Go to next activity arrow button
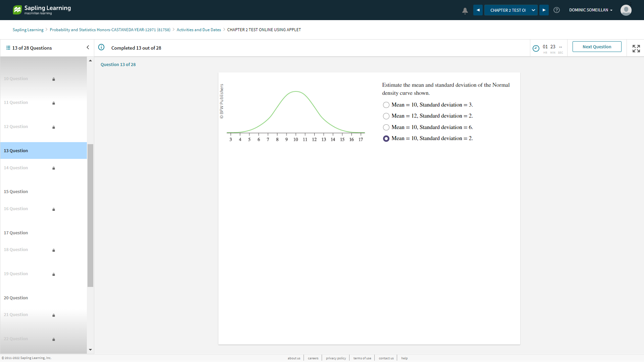Screen dimensions: 644x362 click(x=544, y=10)
